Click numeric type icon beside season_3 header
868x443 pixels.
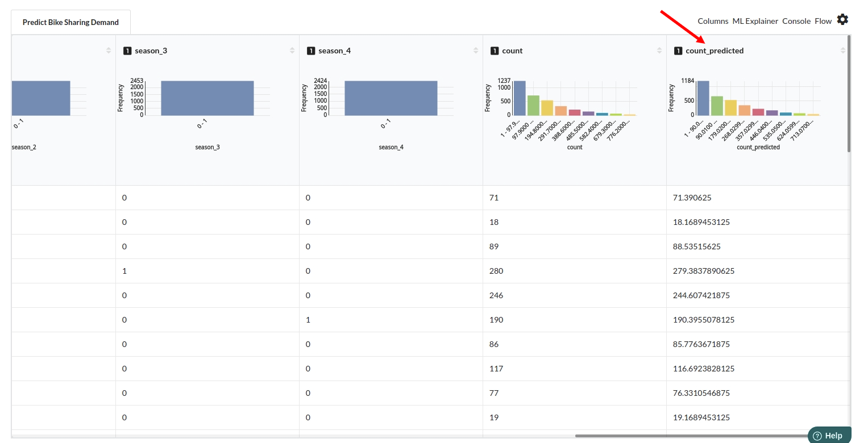[x=127, y=51]
